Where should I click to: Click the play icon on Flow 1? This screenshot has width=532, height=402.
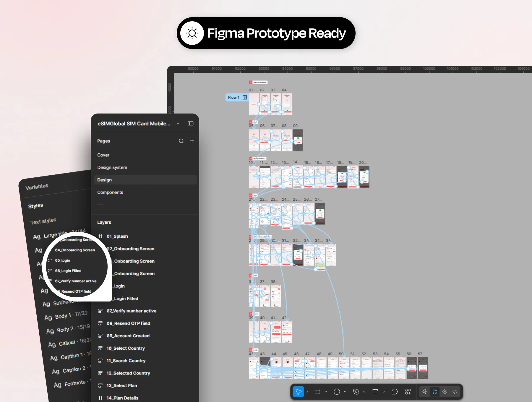[x=245, y=98]
